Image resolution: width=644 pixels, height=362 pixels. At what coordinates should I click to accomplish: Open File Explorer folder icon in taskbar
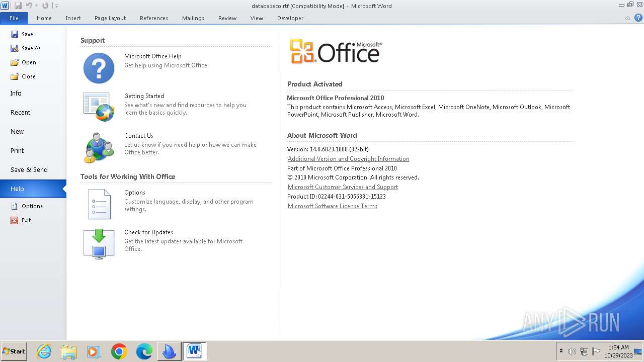[69, 351]
